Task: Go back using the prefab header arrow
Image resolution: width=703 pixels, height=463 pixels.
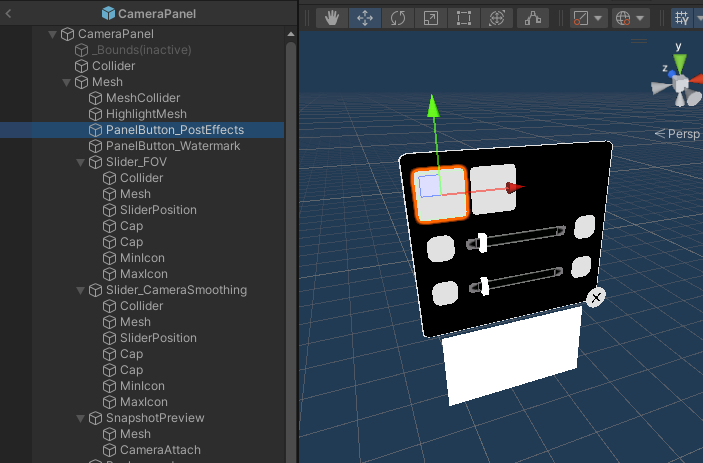Action: pyautogui.click(x=9, y=13)
